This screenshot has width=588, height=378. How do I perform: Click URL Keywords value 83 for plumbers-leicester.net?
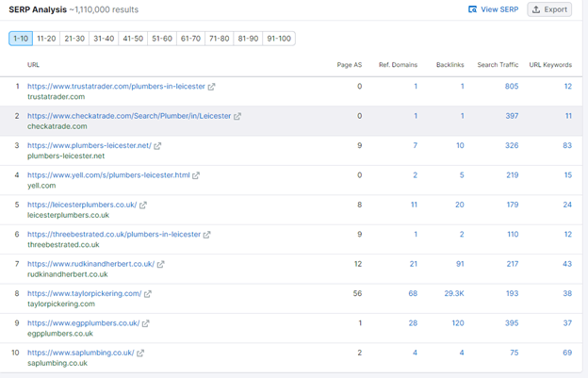567,145
